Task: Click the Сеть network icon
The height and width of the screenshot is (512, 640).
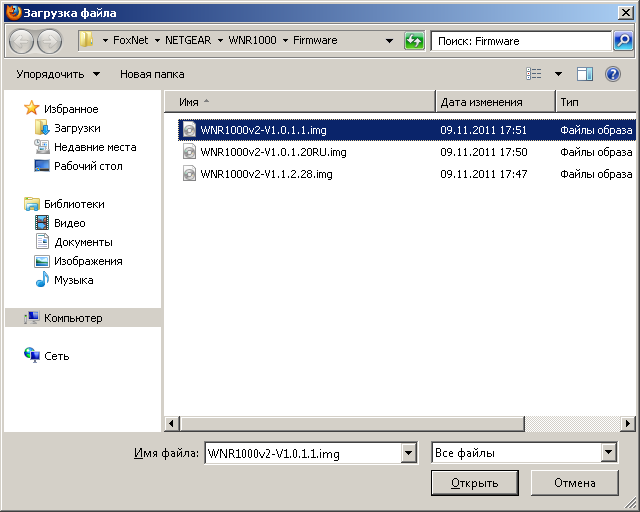Action: (x=31, y=355)
